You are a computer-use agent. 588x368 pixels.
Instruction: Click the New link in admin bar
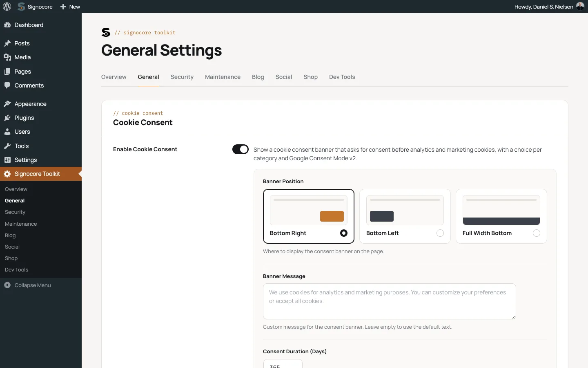pyautogui.click(x=75, y=7)
